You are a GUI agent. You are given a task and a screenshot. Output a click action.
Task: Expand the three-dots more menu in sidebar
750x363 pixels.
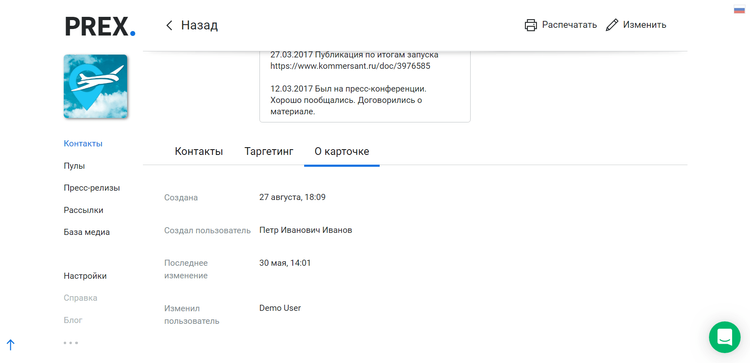(x=70, y=342)
